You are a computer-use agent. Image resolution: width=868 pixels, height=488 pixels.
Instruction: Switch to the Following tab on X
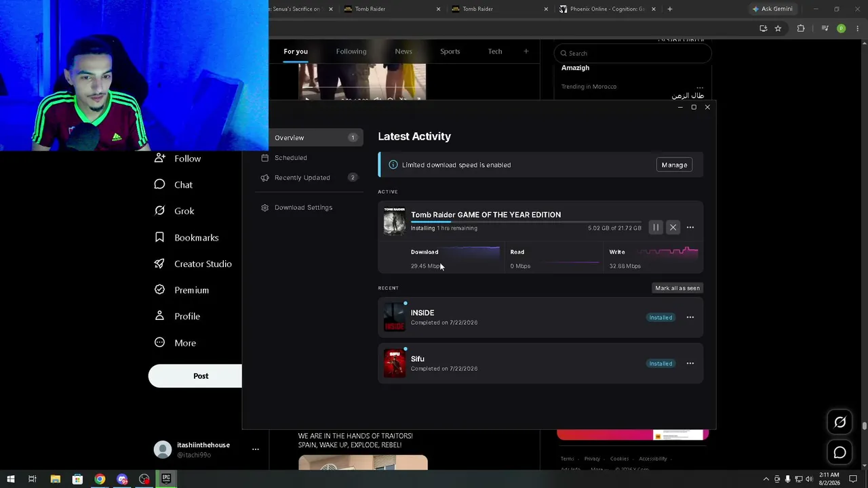[351, 52]
